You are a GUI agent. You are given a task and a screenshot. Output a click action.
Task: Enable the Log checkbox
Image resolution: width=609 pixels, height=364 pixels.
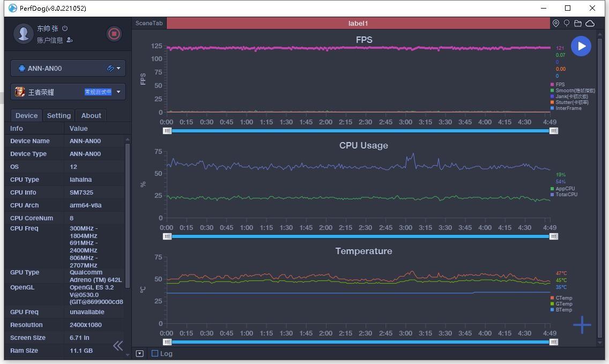point(155,353)
